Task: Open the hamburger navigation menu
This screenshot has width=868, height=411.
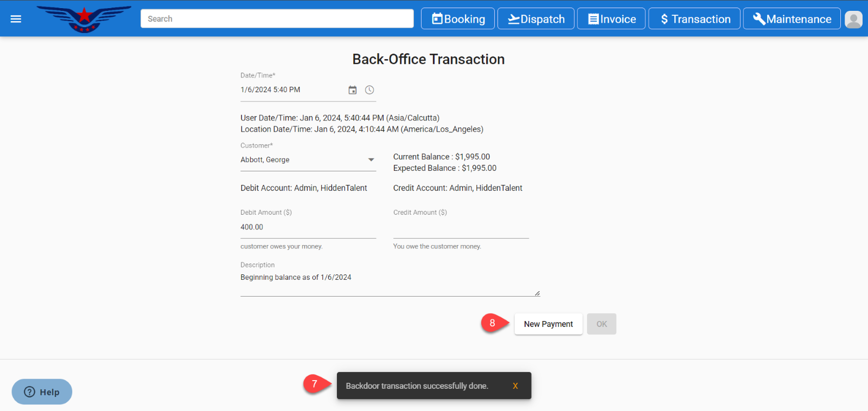Action: (16, 19)
